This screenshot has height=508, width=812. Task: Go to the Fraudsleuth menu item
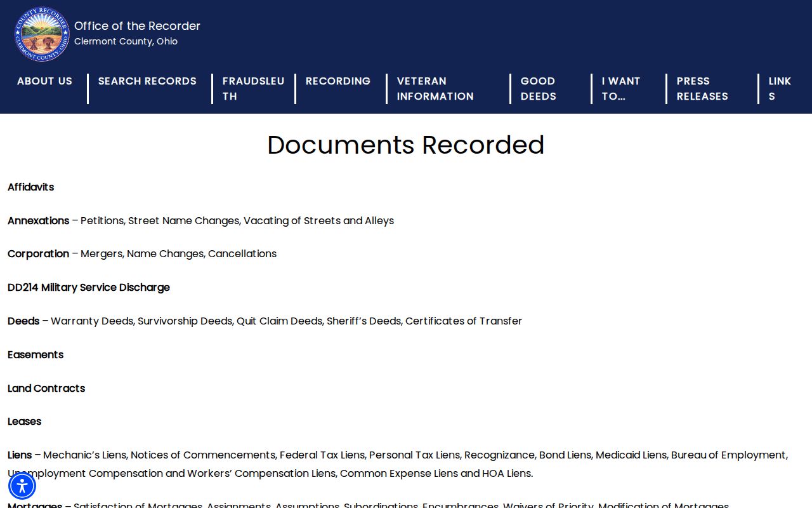pyautogui.click(x=253, y=89)
